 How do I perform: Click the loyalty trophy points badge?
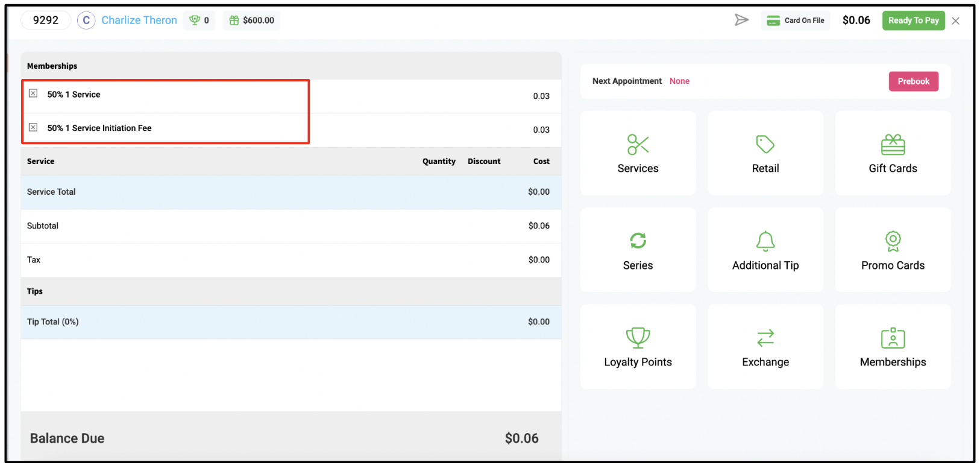coord(199,21)
